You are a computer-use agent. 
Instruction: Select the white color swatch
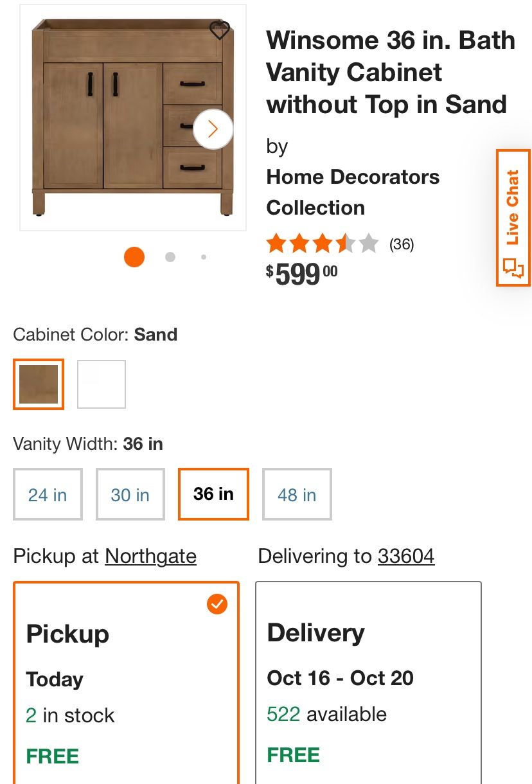click(x=102, y=384)
